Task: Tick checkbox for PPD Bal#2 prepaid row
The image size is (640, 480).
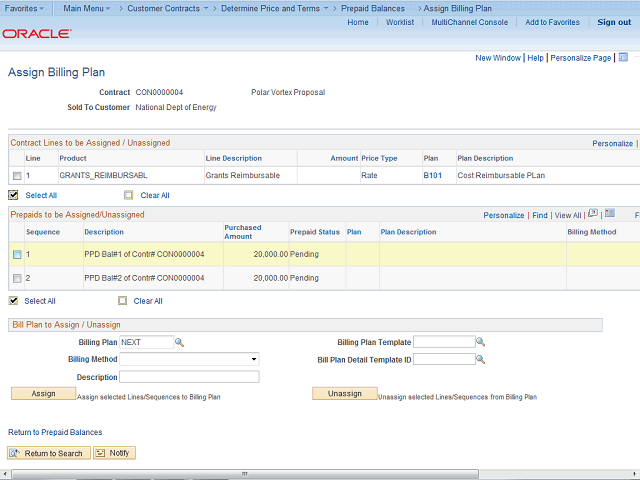Action: pyautogui.click(x=16, y=278)
